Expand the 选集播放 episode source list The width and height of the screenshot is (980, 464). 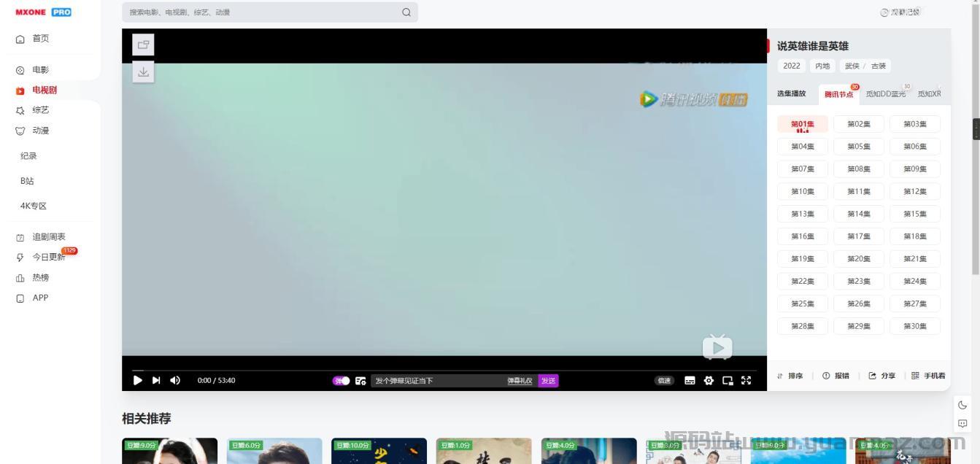[791, 93]
